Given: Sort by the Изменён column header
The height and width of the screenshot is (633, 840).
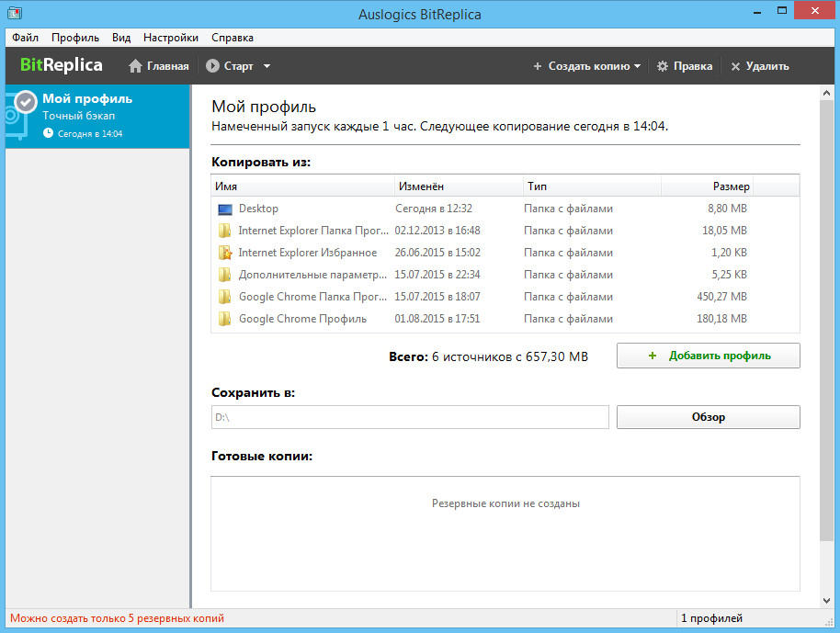Looking at the screenshot, I should tap(460, 186).
